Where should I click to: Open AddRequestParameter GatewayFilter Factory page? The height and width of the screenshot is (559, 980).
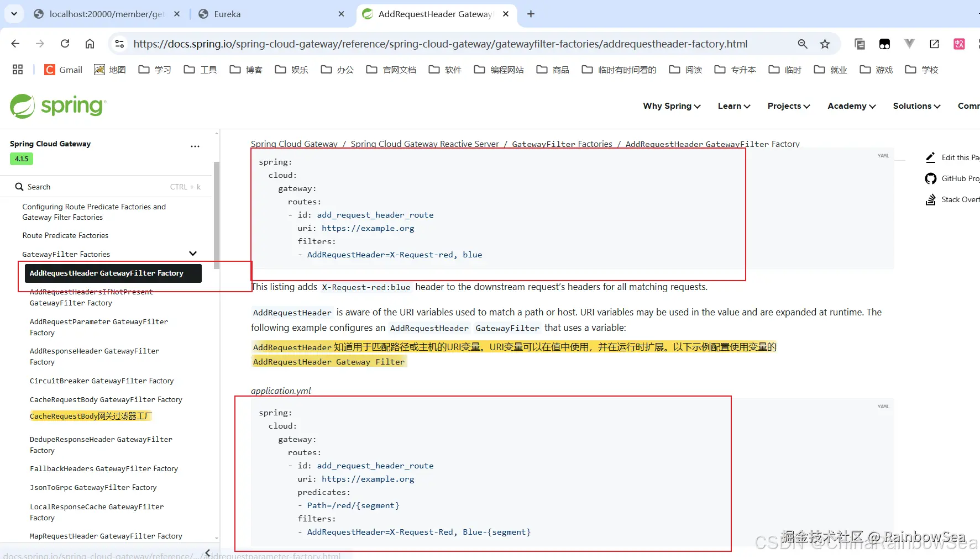click(x=99, y=327)
